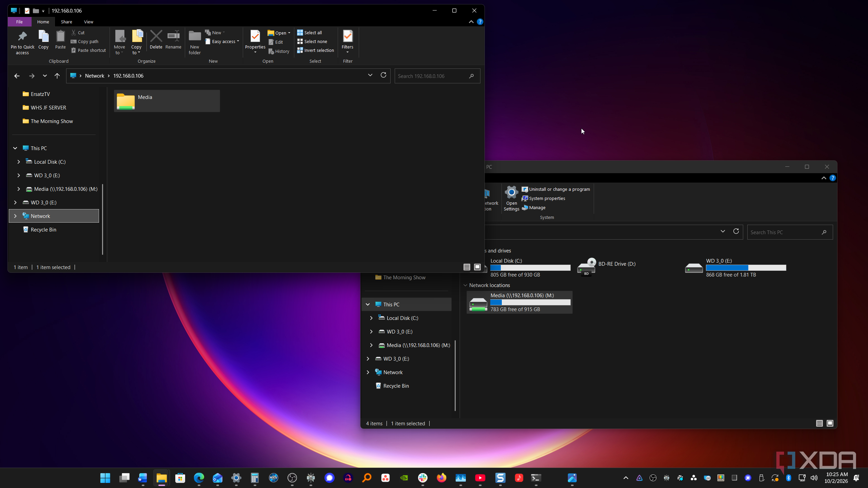The height and width of the screenshot is (488, 868).
Task: Expand Local Disk (C:) in navigation tree
Action: 19,162
